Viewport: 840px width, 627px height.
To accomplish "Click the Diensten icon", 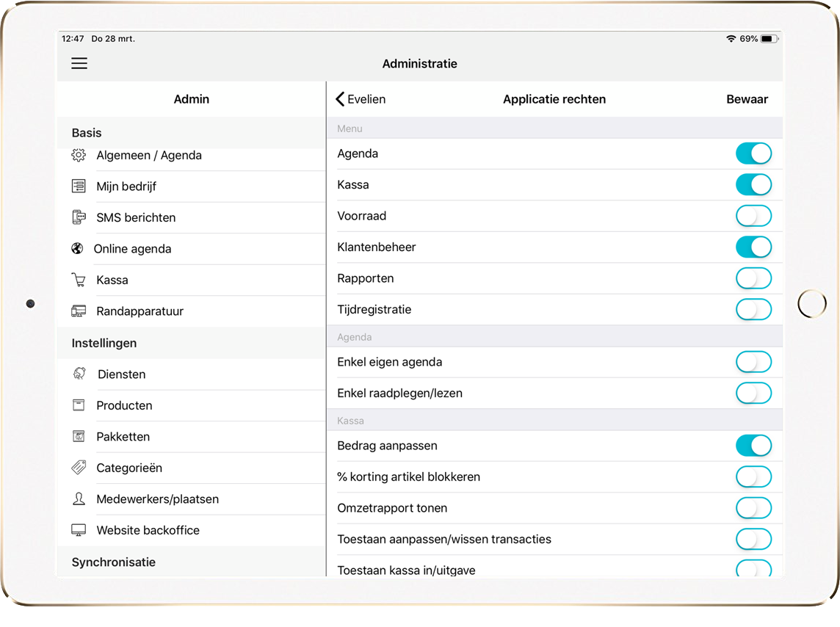I will tap(79, 374).
